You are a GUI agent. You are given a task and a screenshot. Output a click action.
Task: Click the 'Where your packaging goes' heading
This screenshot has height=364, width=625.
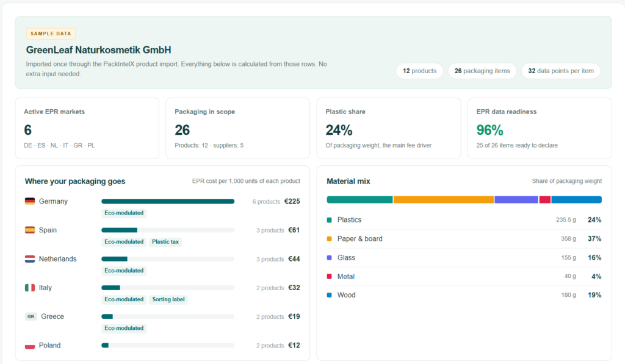(x=75, y=181)
